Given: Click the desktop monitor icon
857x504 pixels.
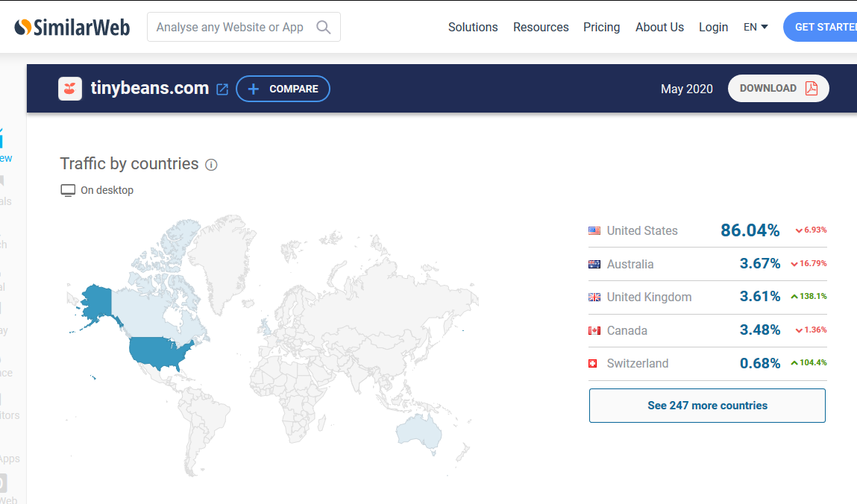Looking at the screenshot, I should (x=68, y=190).
